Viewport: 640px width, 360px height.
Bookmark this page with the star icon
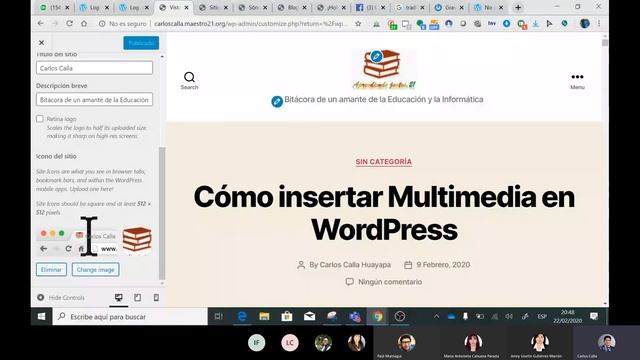358,24
